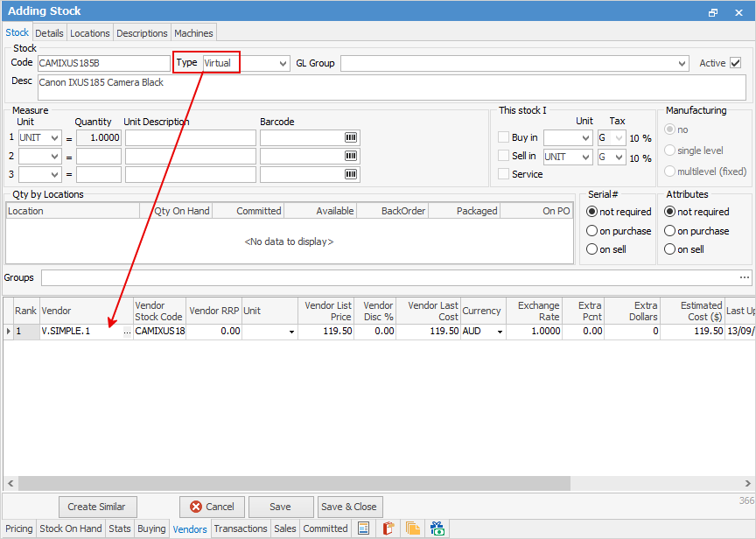Open the Sell in UNIT dropdown

tap(585, 157)
